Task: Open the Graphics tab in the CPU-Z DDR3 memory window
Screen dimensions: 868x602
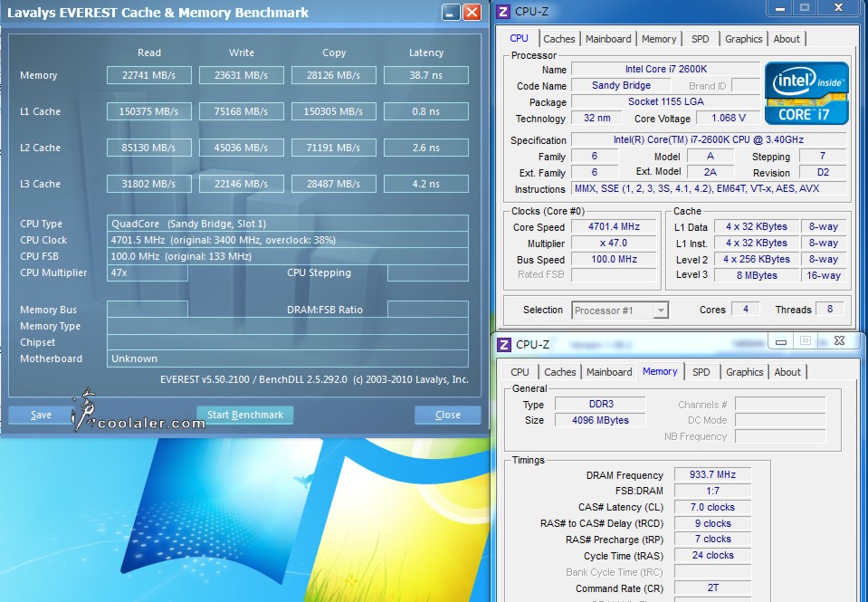Action: click(x=745, y=372)
